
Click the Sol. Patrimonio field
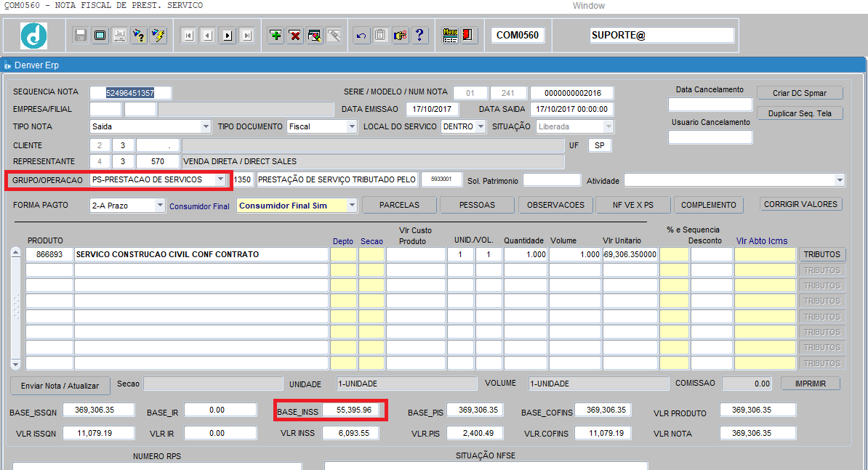point(552,179)
